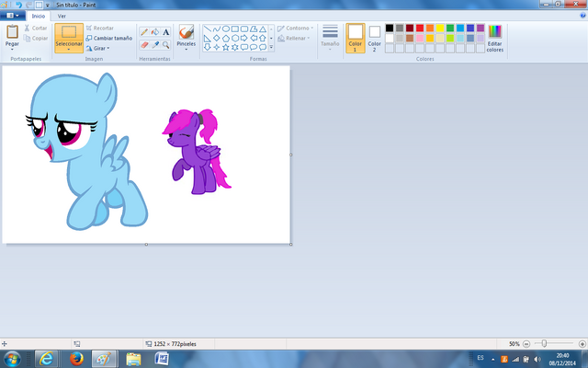Select the Color picker eyedropper tool

tap(155, 45)
